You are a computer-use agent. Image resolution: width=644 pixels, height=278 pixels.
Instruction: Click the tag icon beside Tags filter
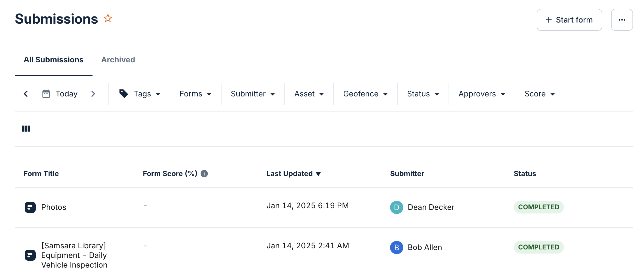pyautogui.click(x=124, y=93)
